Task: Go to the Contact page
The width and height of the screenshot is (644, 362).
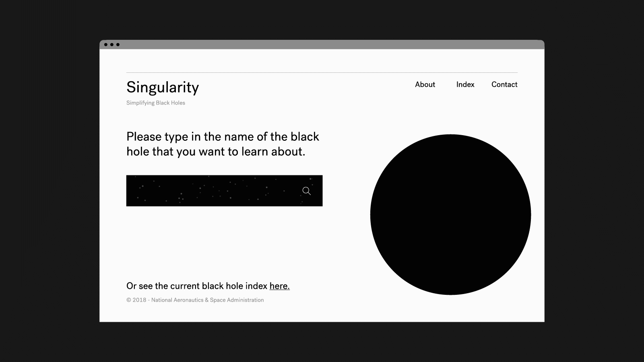Action: point(504,84)
